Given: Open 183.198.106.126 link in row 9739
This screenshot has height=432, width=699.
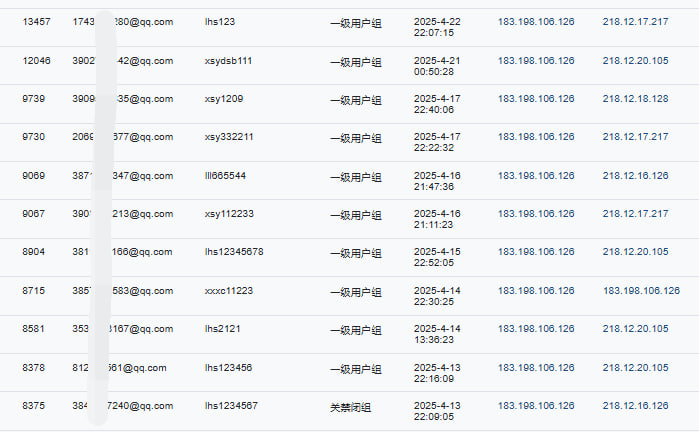Looking at the screenshot, I should coord(536,99).
